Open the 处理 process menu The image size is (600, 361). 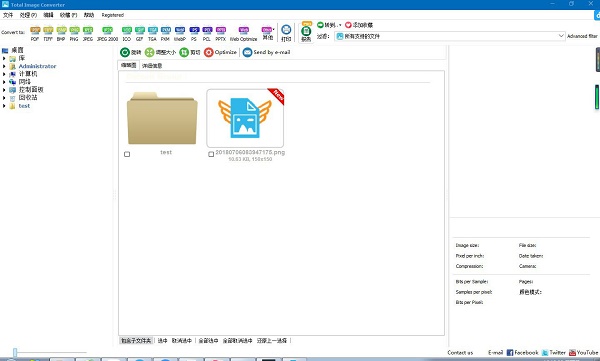click(28, 15)
